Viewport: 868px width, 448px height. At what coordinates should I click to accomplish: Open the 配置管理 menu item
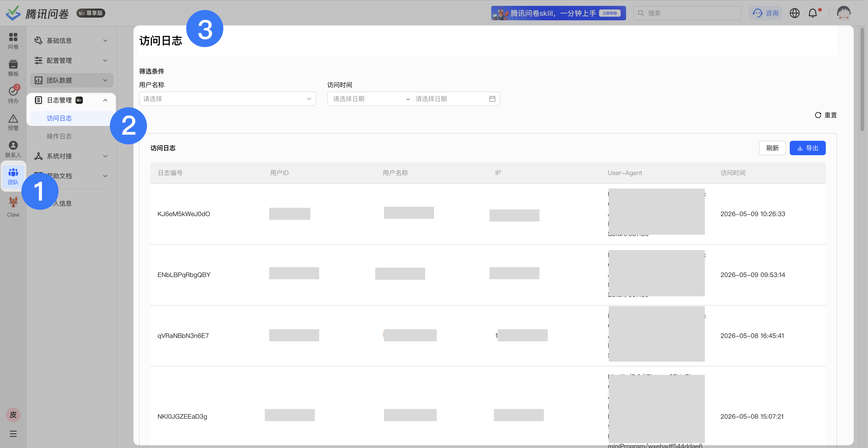(71, 60)
